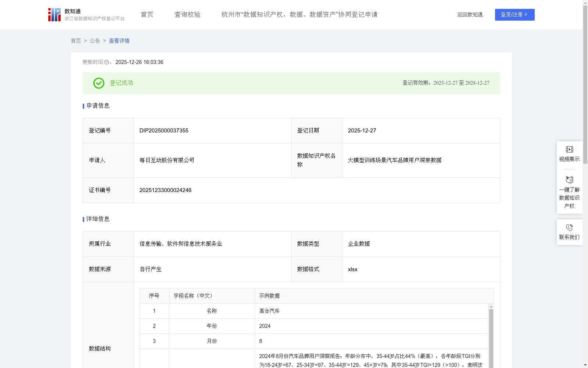
Task: Open 杭州市协同登记申请 navigation item
Action: pyautogui.click(x=300, y=15)
